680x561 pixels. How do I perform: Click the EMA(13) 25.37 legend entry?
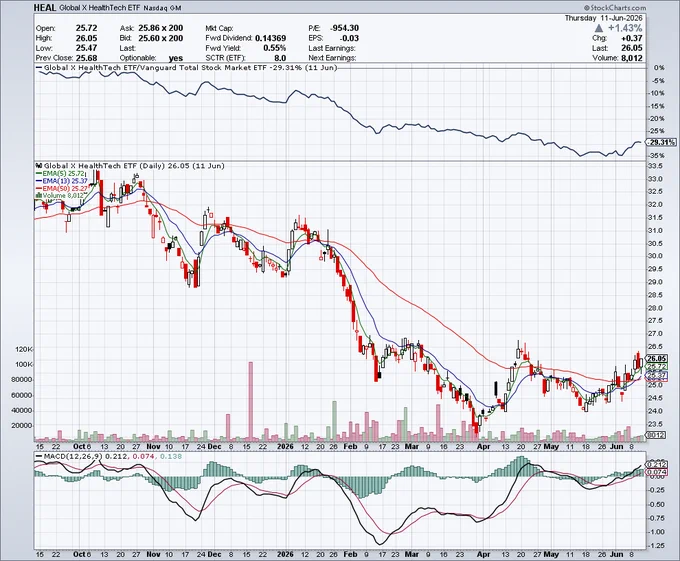[x=61, y=181]
